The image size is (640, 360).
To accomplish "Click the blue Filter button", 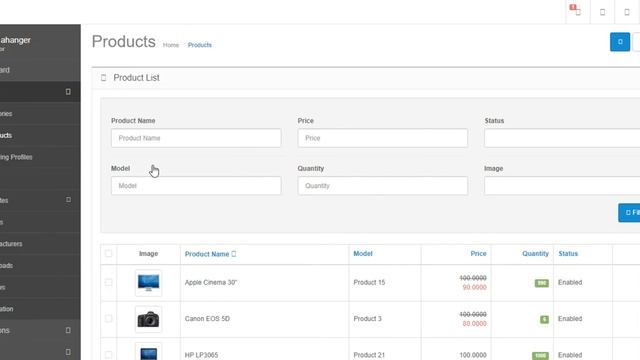I will coord(629,212).
